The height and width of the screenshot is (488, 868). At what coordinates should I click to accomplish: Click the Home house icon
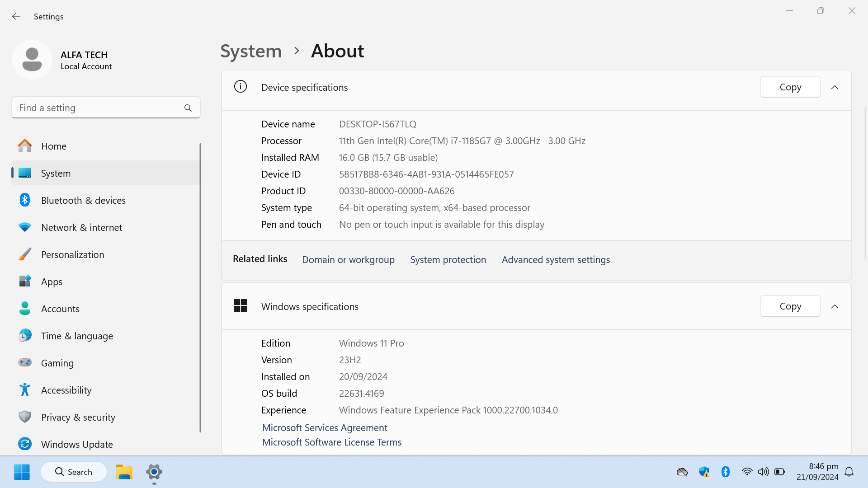pos(25,146)
